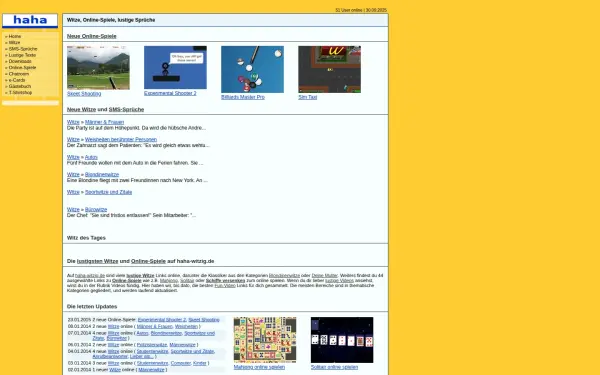
Task: Click the lustigsten Witze heading link
Action: coord(98,261)
